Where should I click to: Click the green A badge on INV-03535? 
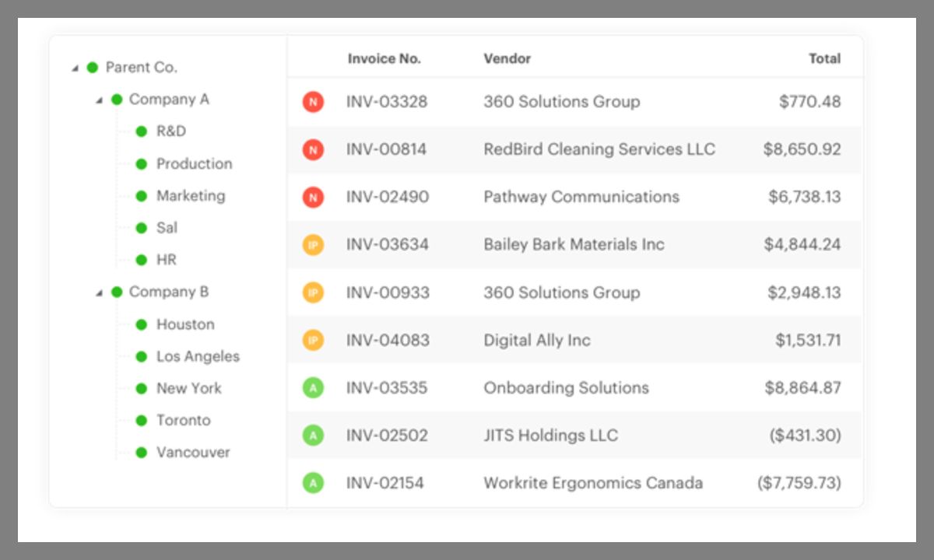313,387
